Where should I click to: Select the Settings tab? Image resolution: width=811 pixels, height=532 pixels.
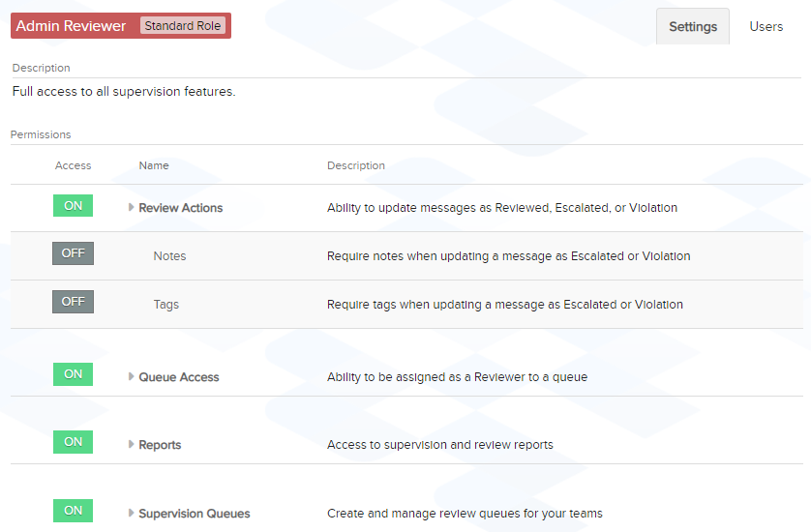[693, 26]
